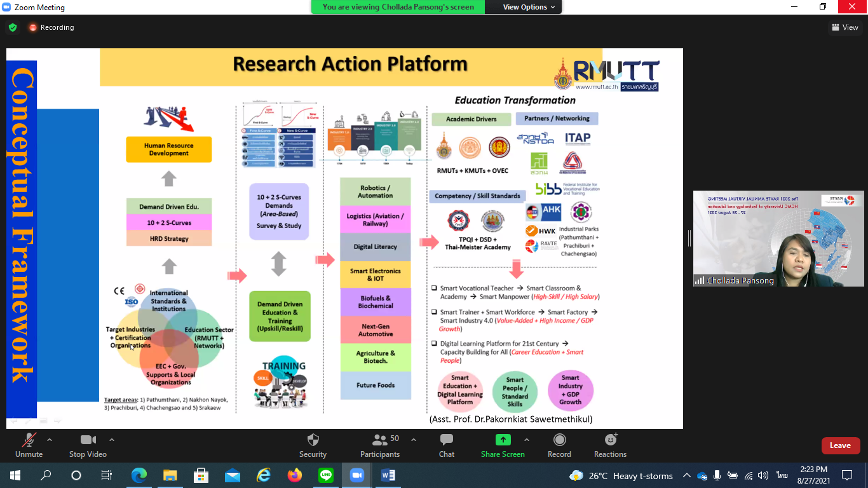Stop the video camera
Screen dimensions: 868x488
(x=88, y=445)
